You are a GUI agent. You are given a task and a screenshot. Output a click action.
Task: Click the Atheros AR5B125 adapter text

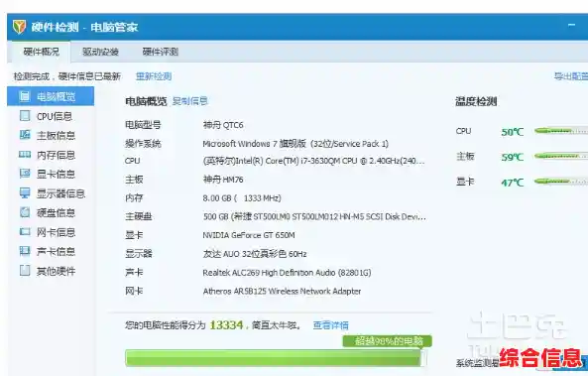coord(282,292)
